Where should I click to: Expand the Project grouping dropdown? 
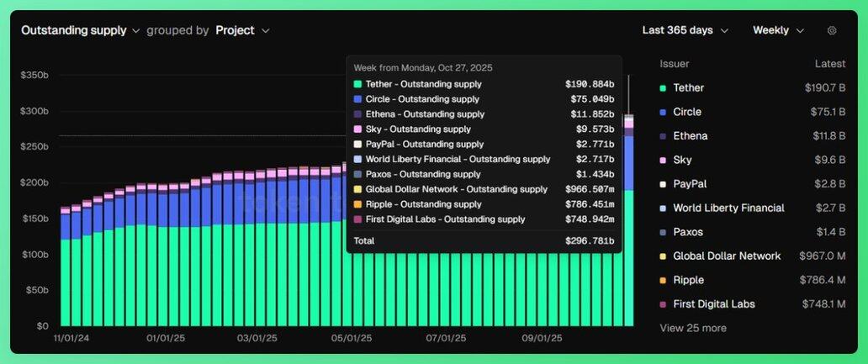pyautogui.click(x=242, y=30)
